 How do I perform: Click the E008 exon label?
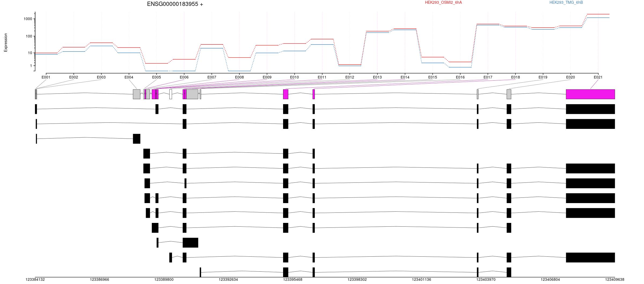(239, 77)
